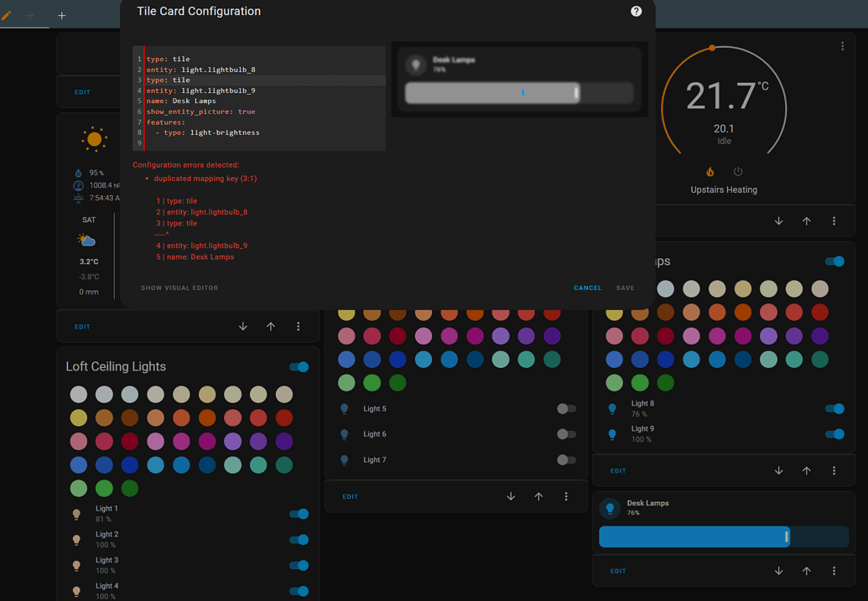Image resolution: width=868 pixels, height=601 pixels.
Task: Open three-dot menu on thermostat card corner
Action: (x=842, y=46)
